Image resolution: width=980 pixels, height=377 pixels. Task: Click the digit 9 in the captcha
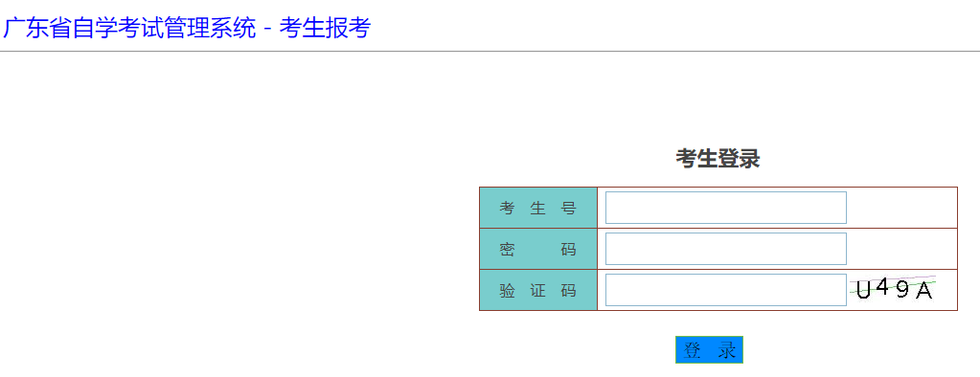point(901,290)
